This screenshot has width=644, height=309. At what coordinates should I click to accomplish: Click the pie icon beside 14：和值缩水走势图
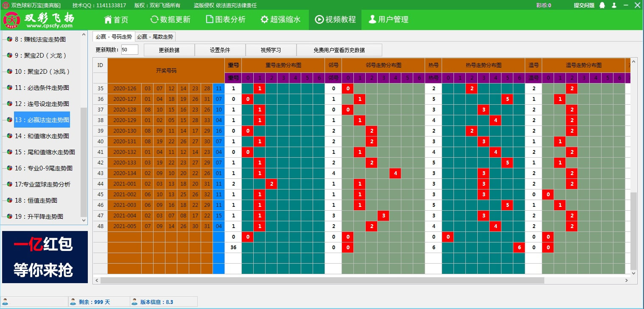[x=9, y=136]
